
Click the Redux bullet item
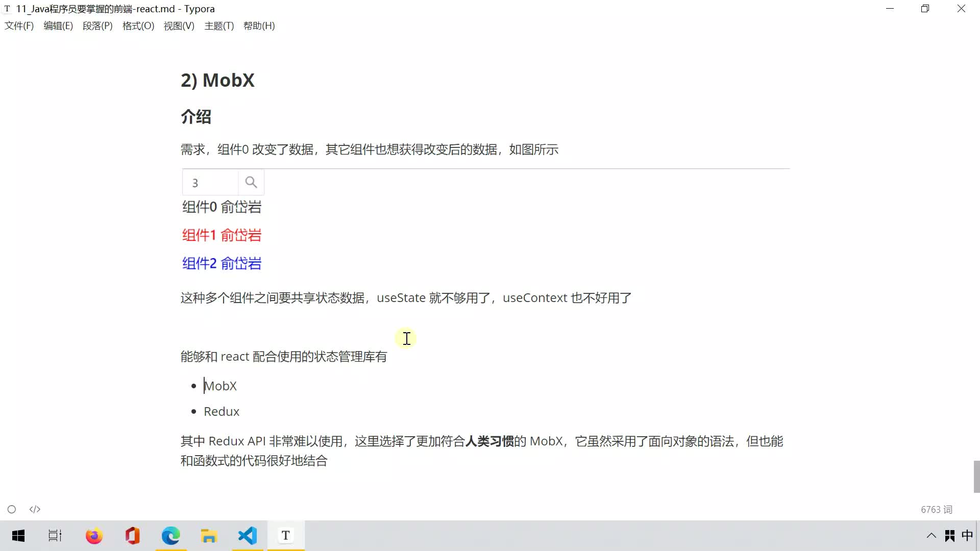pos(222,411)
